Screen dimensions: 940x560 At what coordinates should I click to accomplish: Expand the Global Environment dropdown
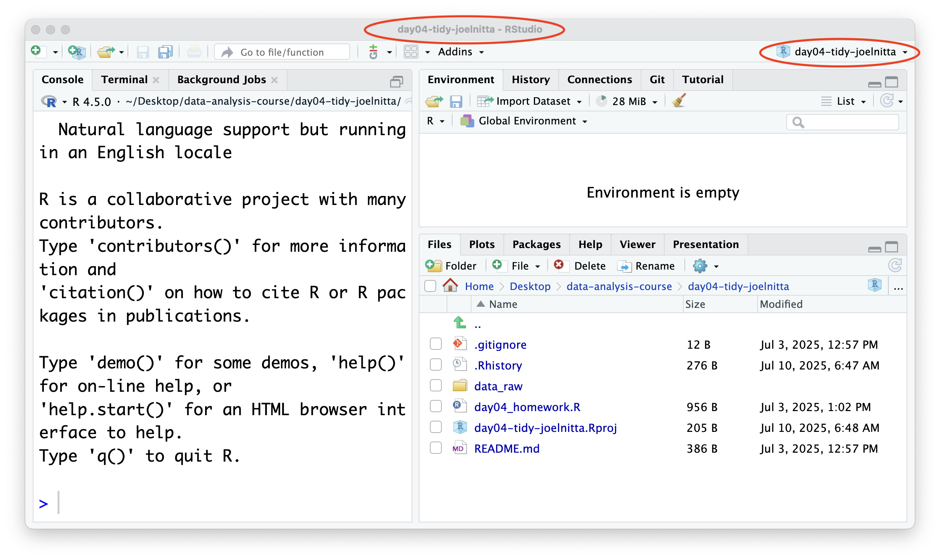point(525,121)
